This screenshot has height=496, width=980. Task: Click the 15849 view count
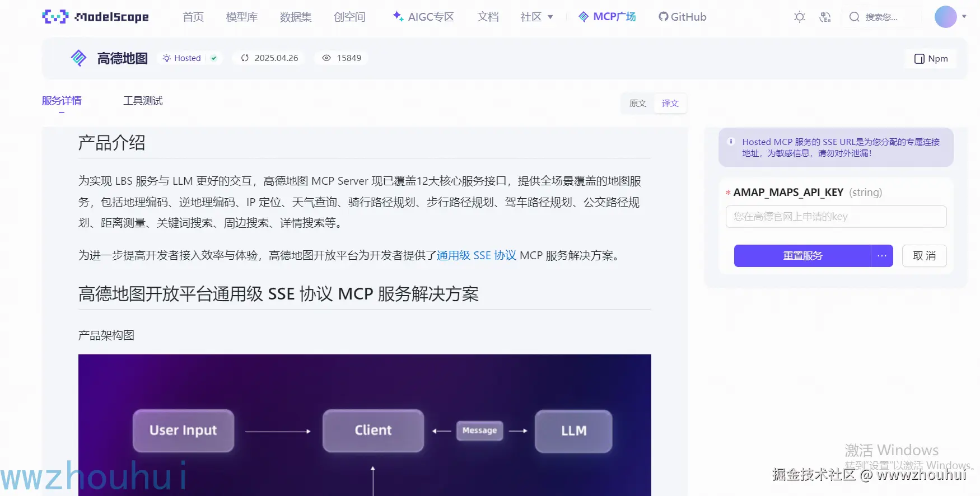(x=349, y=58)
